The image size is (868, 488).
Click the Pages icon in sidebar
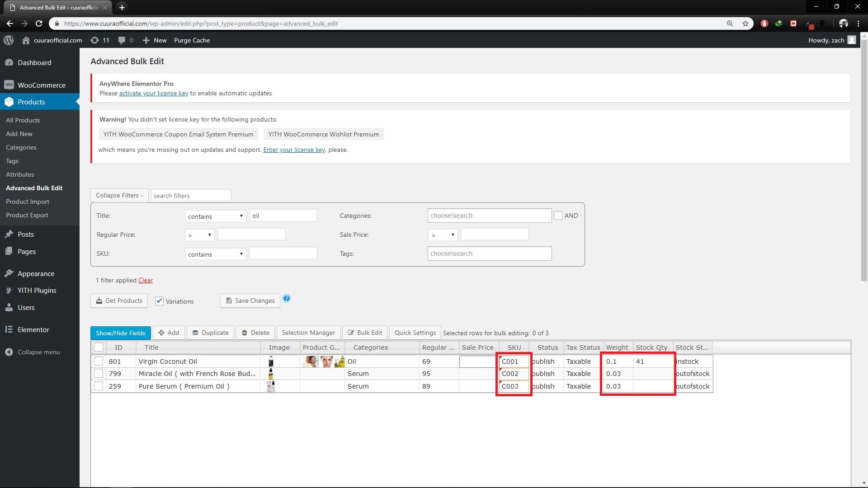tap(9, 251)
